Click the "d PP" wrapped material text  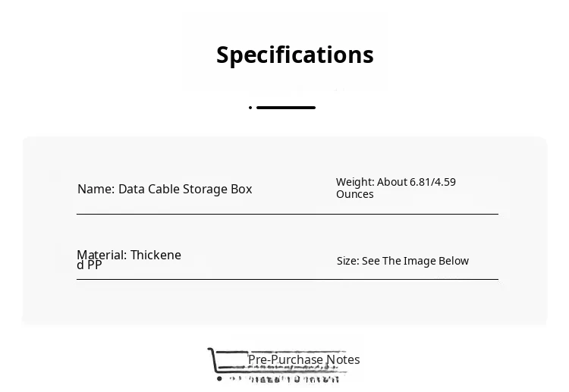[x=89, y=265]
